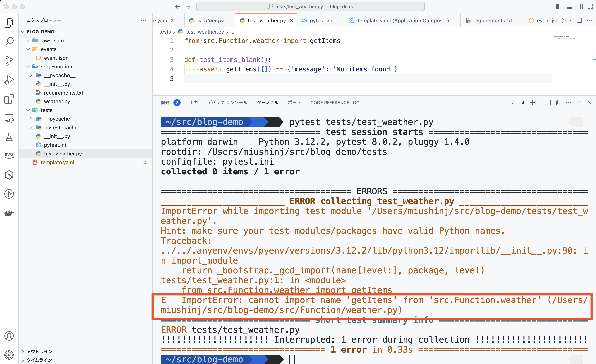Open the Customize Layout button
596x364 pixels.
(x=590, y=6)
